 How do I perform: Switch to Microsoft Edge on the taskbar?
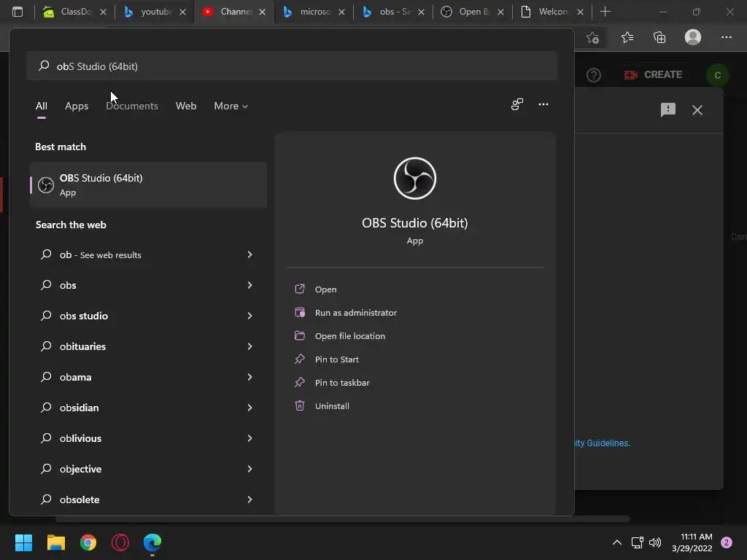pyautogui.click(x=152, y=542)
